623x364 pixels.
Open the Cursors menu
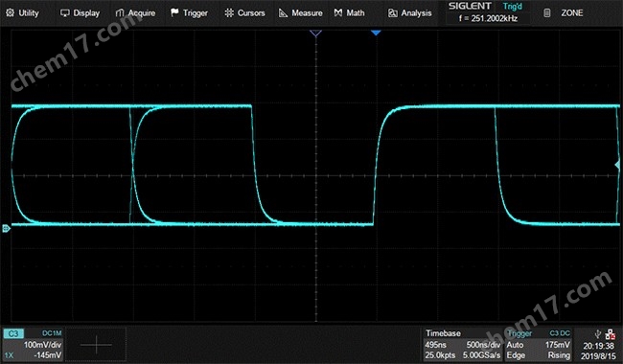[x=244, y=13]
